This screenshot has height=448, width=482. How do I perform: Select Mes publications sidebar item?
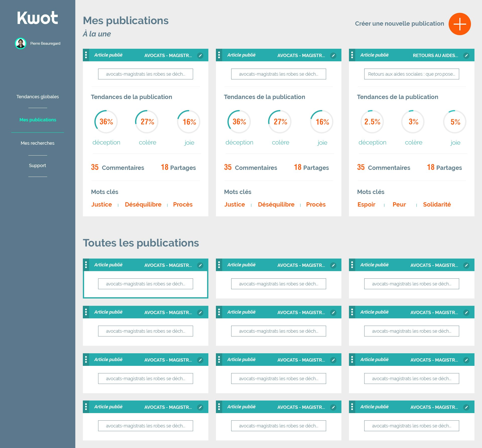(38, 120)
